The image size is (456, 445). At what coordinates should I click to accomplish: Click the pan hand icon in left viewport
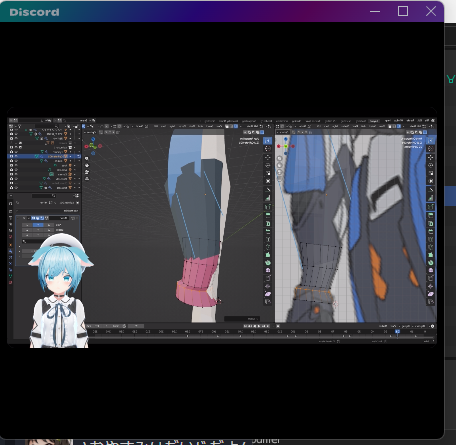point(87,165)
